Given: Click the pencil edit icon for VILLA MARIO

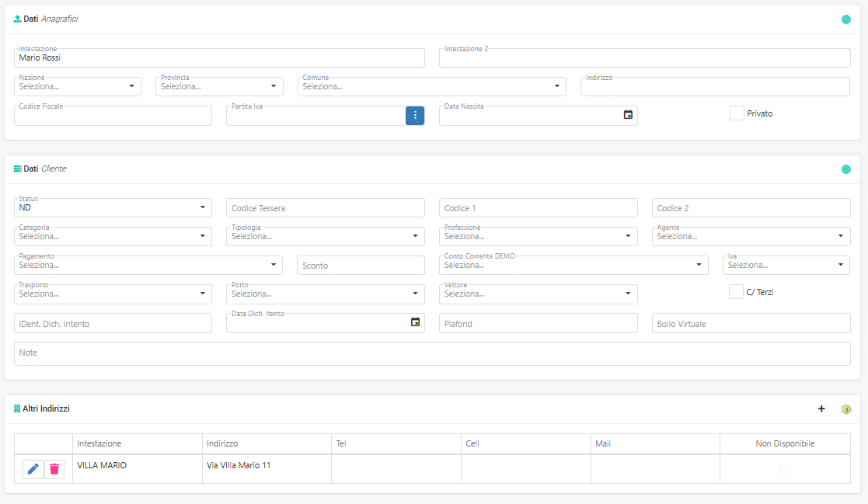Looking at the screenshot, I should point(33,469).
